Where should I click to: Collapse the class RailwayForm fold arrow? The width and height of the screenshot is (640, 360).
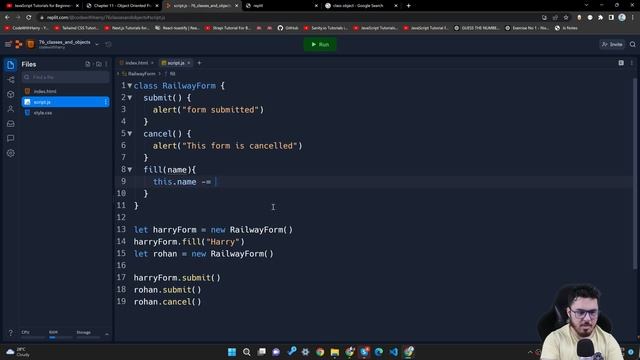130,86
